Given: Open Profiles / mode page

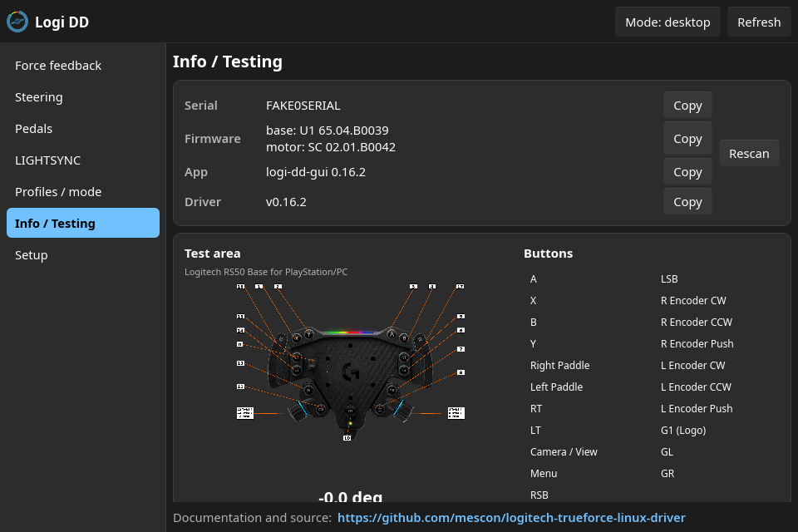Looking at the screenshot, I should [x=83, y=192].
